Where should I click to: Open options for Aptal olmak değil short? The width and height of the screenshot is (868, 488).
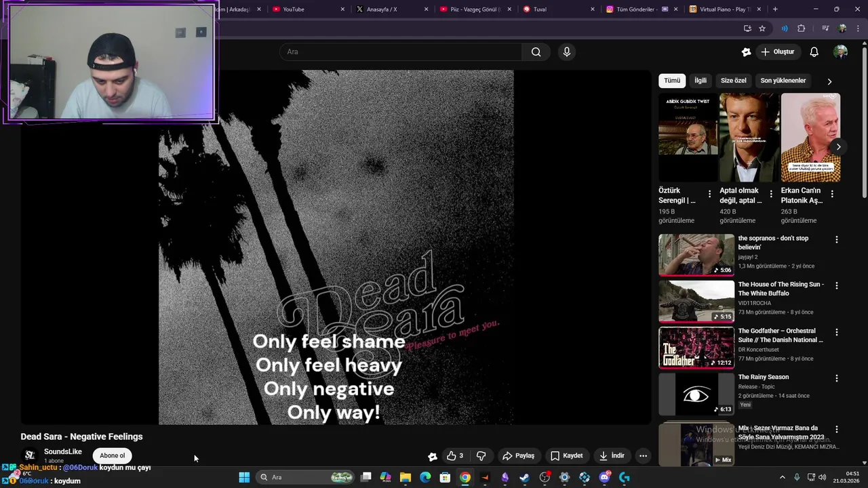[771, 194]
